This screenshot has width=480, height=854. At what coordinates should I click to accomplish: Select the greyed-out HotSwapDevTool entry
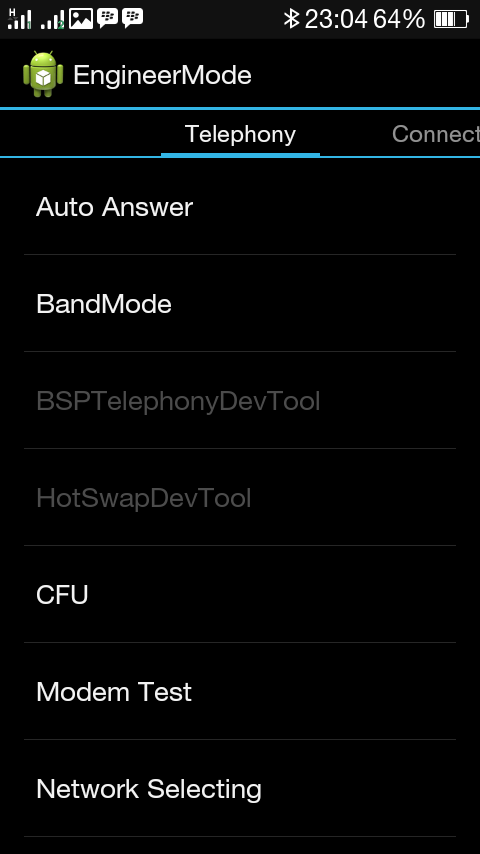point(240,498)
